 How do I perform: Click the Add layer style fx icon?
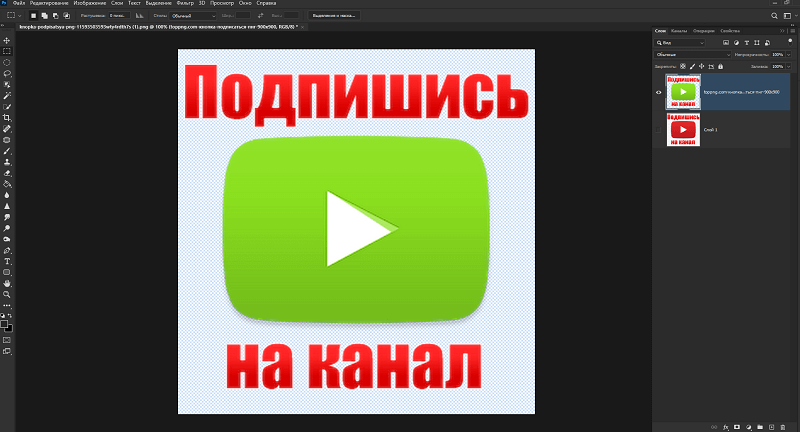coord(726,427)
